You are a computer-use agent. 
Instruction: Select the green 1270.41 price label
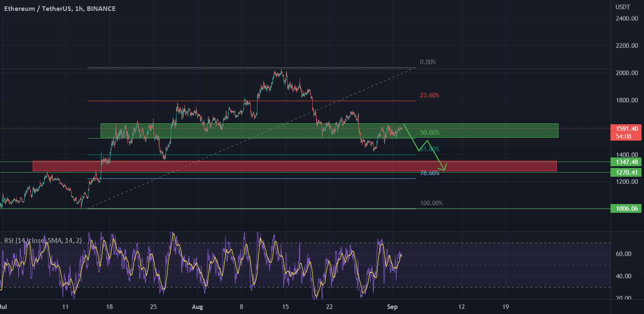(x=626, y=172)
